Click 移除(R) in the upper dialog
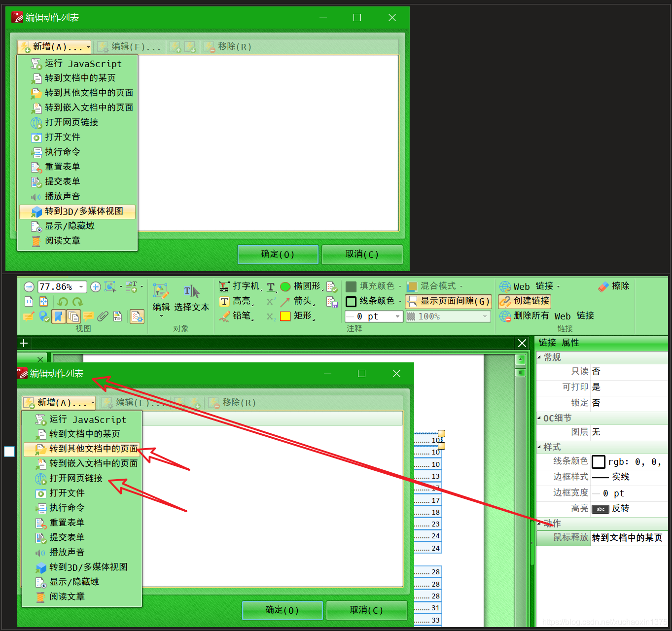 click(228, 47)
